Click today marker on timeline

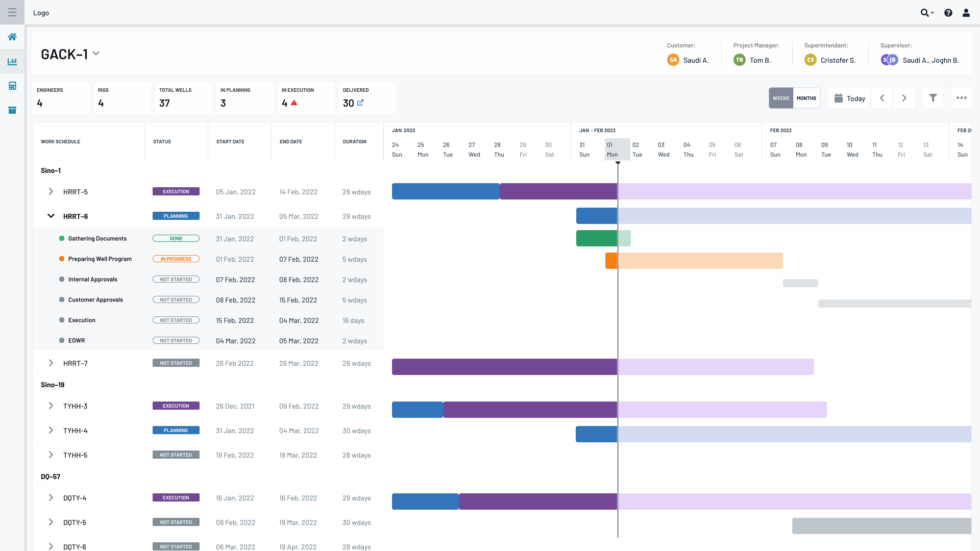click(x=618, y=163)
